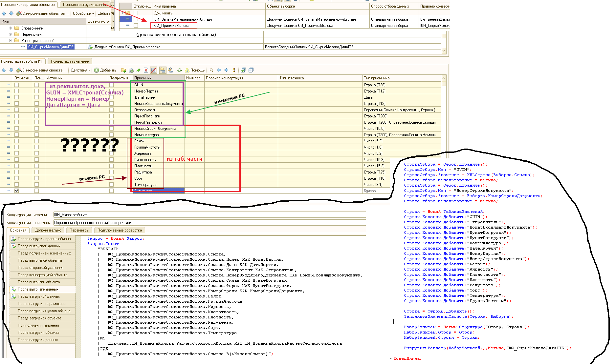Click document icon beside ДокументСсылка.ЮИ_ПриемкаМолока
The height and width of the screenshot is (364, 616).
tap(90, 47)
